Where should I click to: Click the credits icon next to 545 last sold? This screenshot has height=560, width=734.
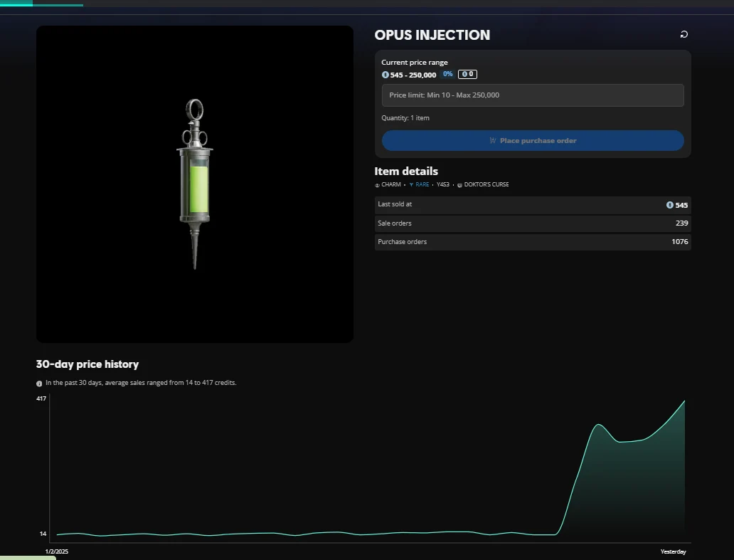(x=670, y=205)
